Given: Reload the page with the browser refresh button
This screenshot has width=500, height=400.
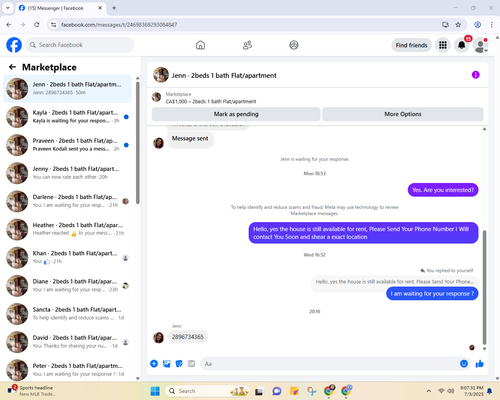Looking at the screenshot, I should [x=37, y=25].
